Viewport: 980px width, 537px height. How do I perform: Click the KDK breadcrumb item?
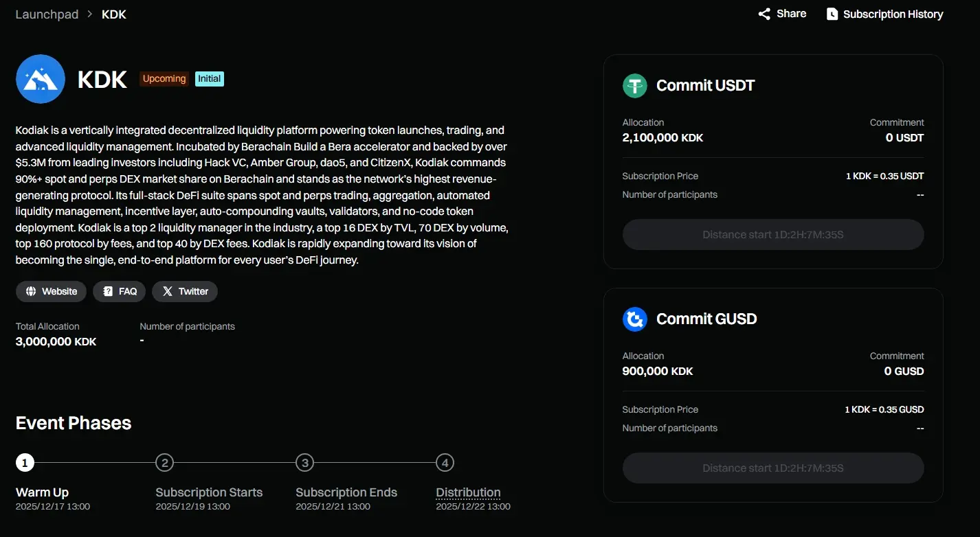click(x=114, y=14)
